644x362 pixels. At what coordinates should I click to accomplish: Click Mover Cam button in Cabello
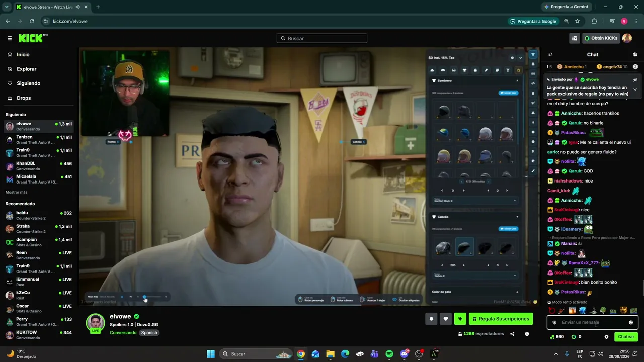point(508,229)
